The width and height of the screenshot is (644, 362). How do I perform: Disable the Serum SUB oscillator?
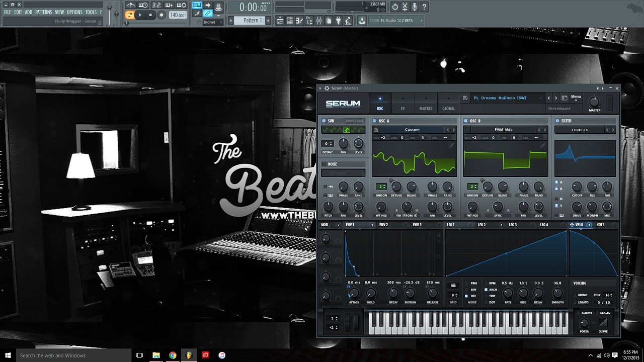tap(324, 121)
